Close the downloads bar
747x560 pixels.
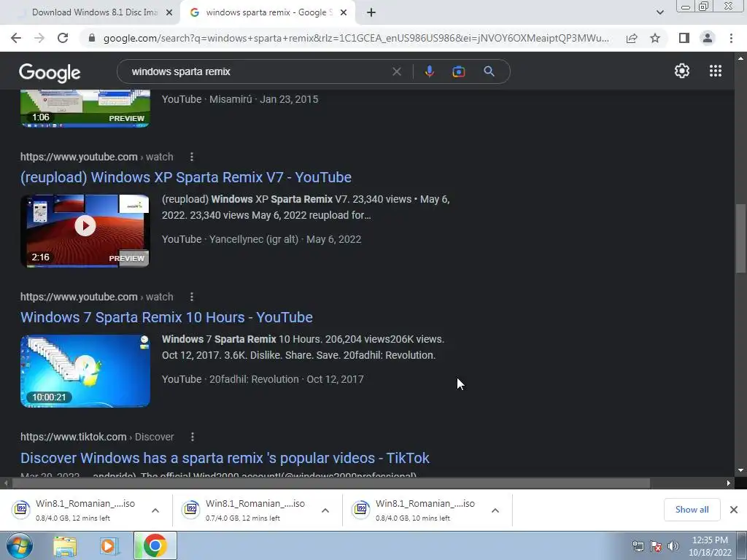click(x=734, y=510)
